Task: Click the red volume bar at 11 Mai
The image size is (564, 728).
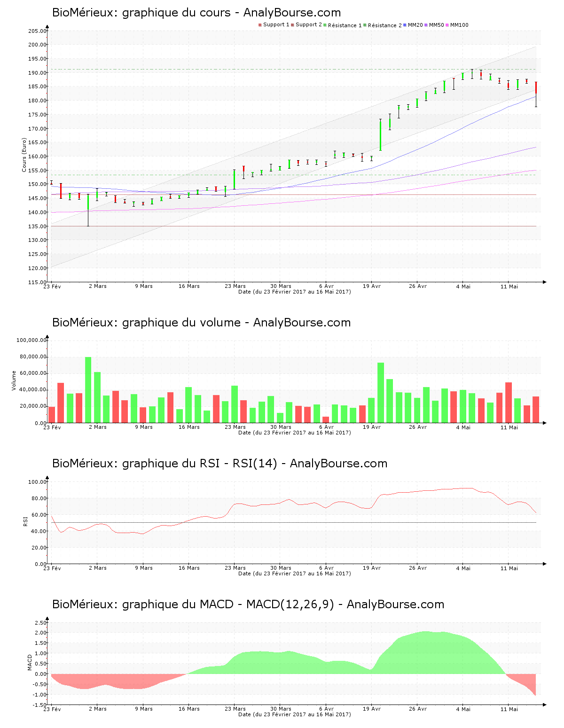Action: click(x=509, y=403)
